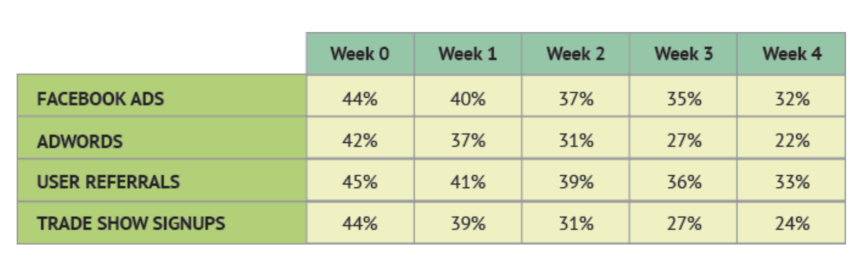Viewport: 868px width, 267px height.
Task: Select Facebook Ads Week 4 value 32%
Action: [792, 99]
